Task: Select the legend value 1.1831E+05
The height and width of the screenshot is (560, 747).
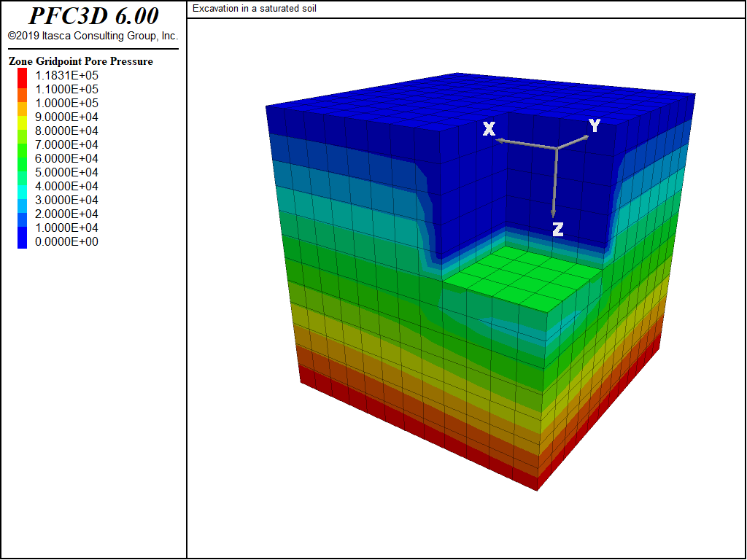Action: click(x=66, y=75)
